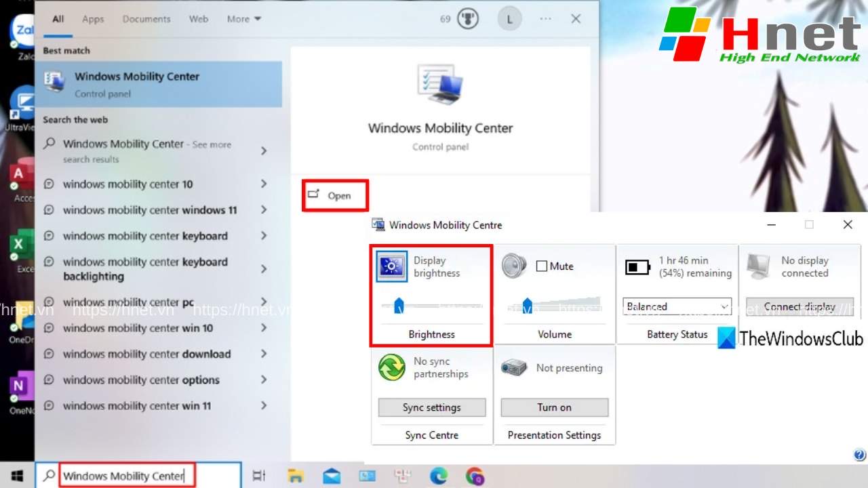Expand 'windows mobility center win 11' arrow
Image resolution: width=868 pixels, height=488 pixels.
(264, 405)
